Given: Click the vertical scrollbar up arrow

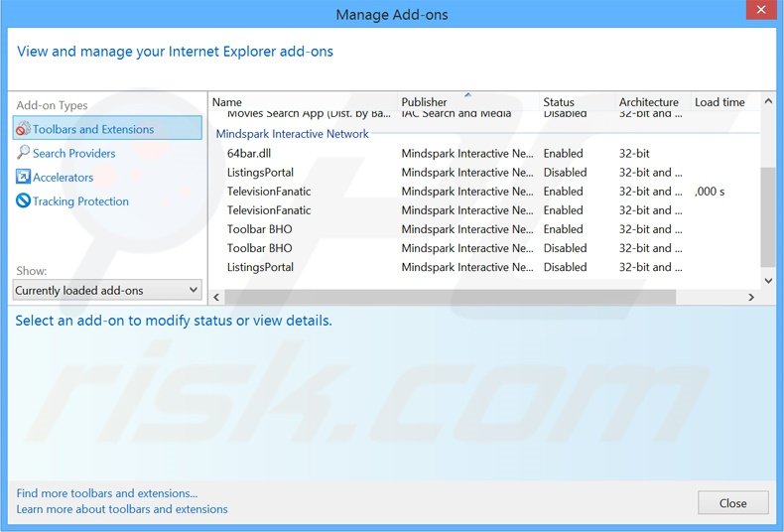Looking at the screenshot, I should (767, 102).
